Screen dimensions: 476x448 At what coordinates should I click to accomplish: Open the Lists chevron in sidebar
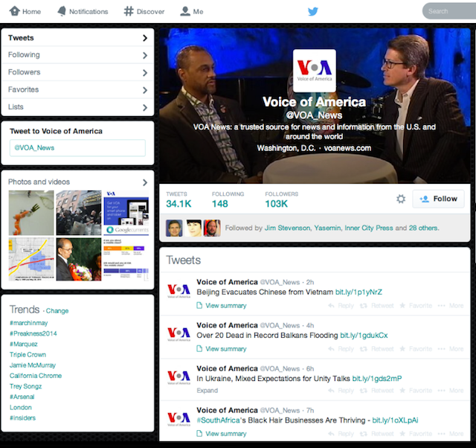point(145,107)
